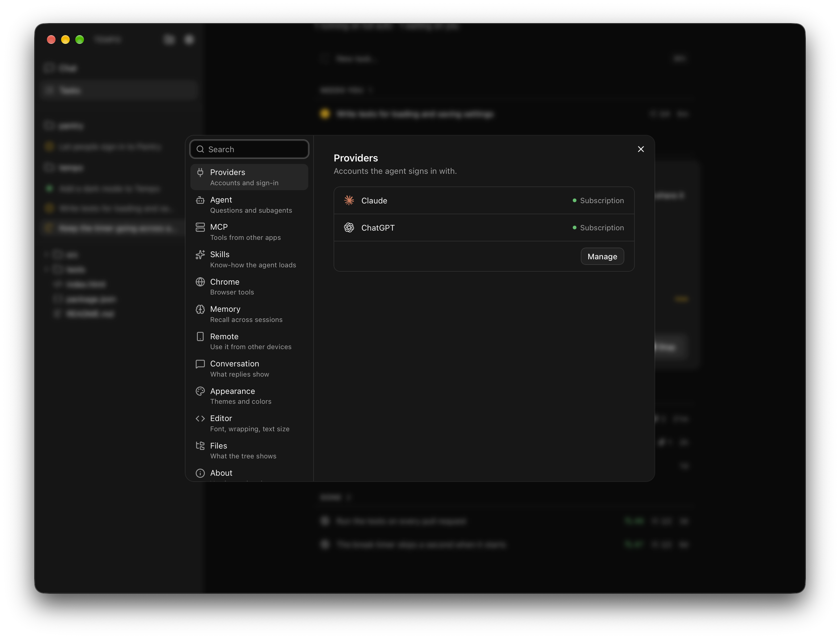Click the code brackets icon beside Editor

(x=200, y=418)
